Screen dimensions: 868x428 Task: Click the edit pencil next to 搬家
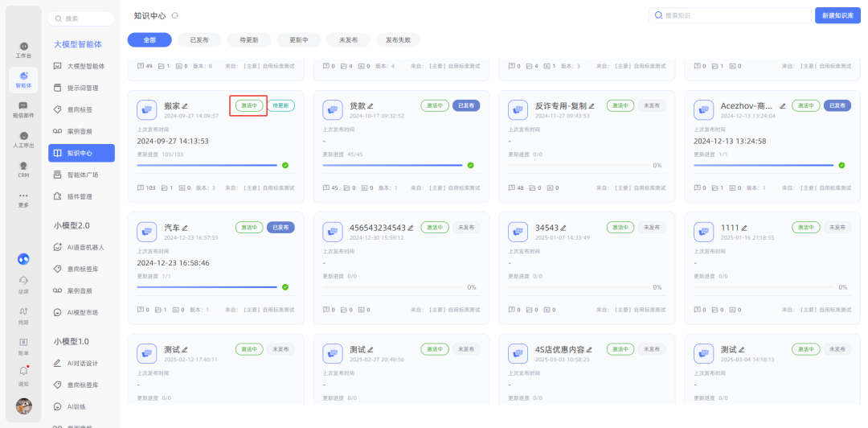pyautogui.click(x=185, y=105)
